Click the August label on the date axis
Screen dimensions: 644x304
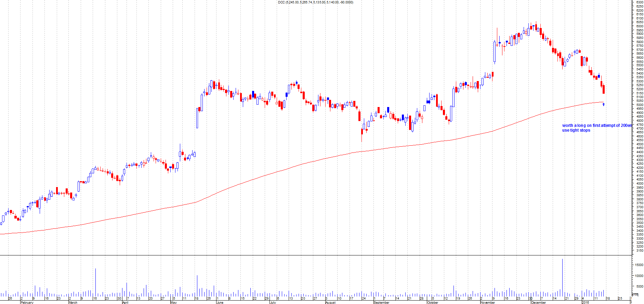tap(330, 302)
